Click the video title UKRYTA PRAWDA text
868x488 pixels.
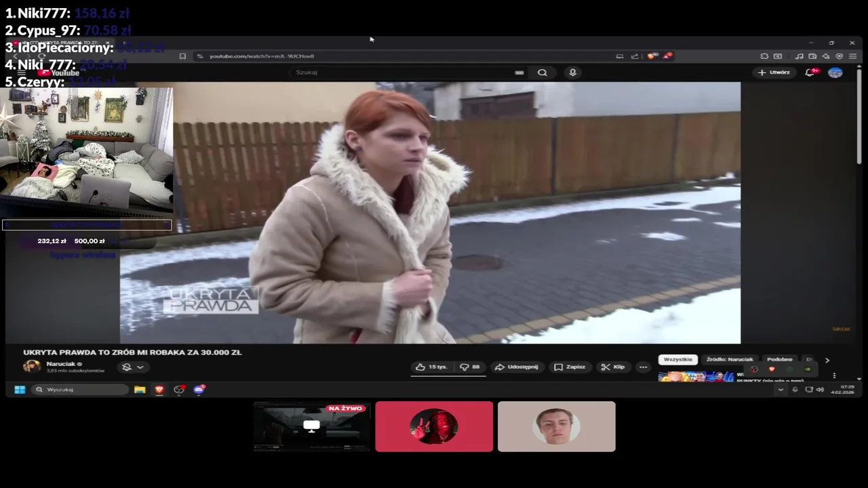132,352
